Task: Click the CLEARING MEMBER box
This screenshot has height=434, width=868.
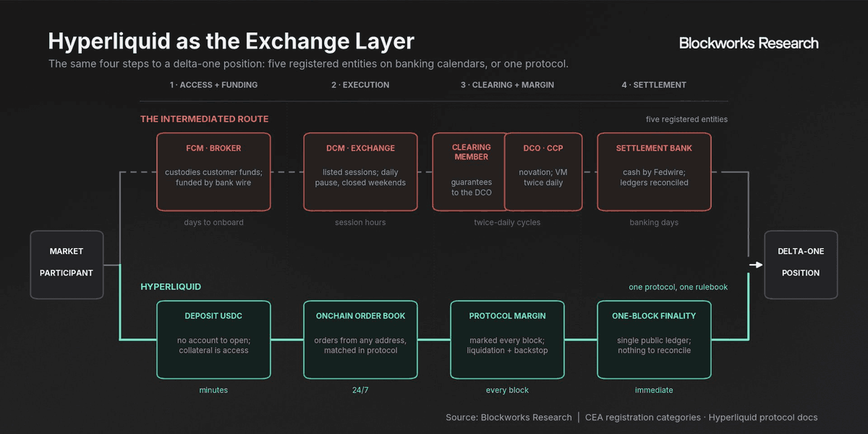Action: (469, 171)
